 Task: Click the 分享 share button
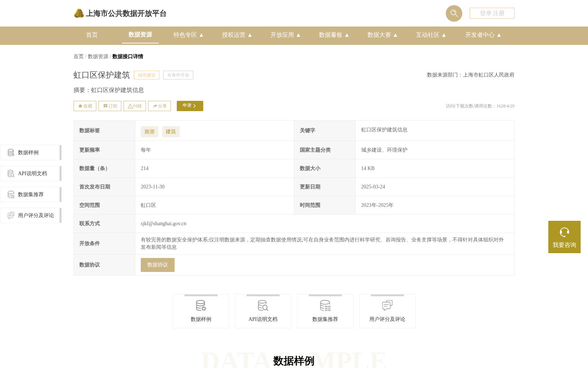(x=159, y=106)
